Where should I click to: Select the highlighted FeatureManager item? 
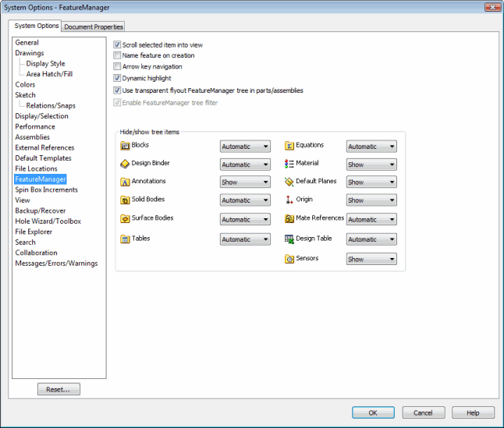click(41, 179)
